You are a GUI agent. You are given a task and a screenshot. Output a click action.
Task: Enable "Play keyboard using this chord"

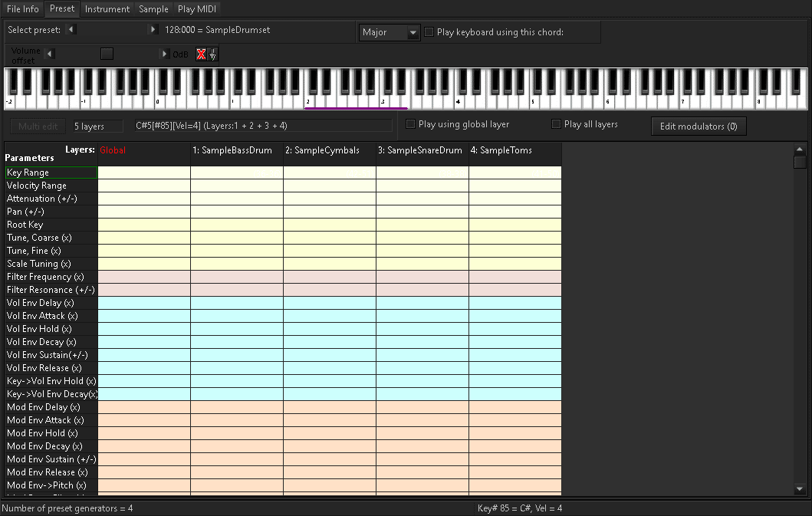point(427,32)
